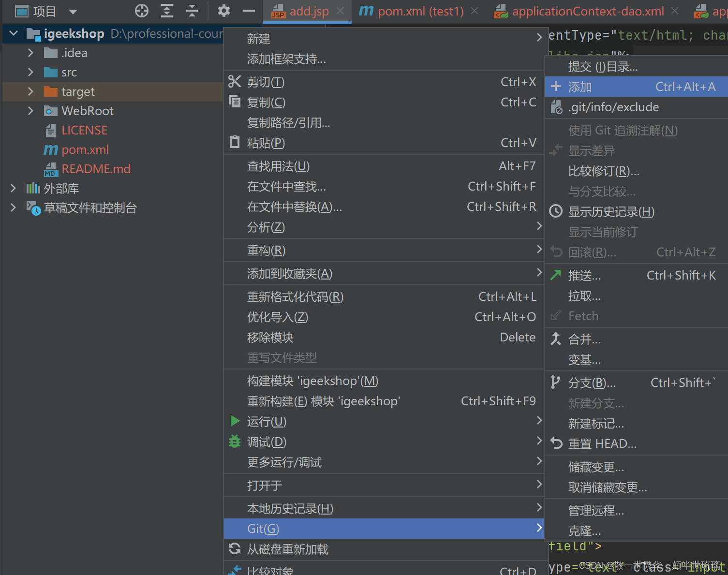This screenshot has width=728, height=575.
Task: Select 复制路径/引用... menu entry
Action: [384, 122]
